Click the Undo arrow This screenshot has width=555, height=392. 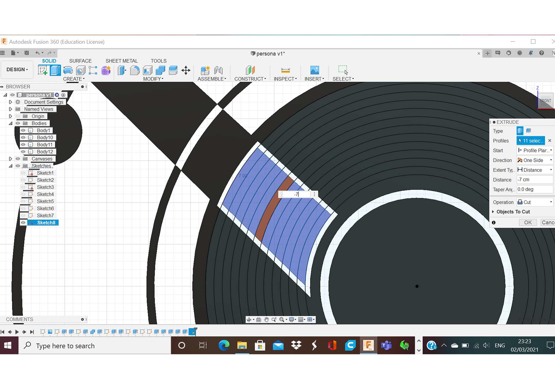[x=37, y=53]
